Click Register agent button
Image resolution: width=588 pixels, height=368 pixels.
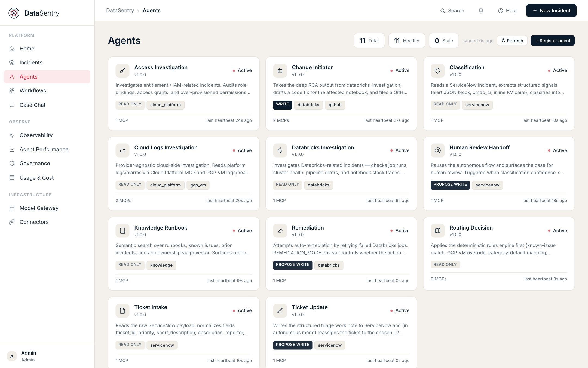tap(553, 41)
